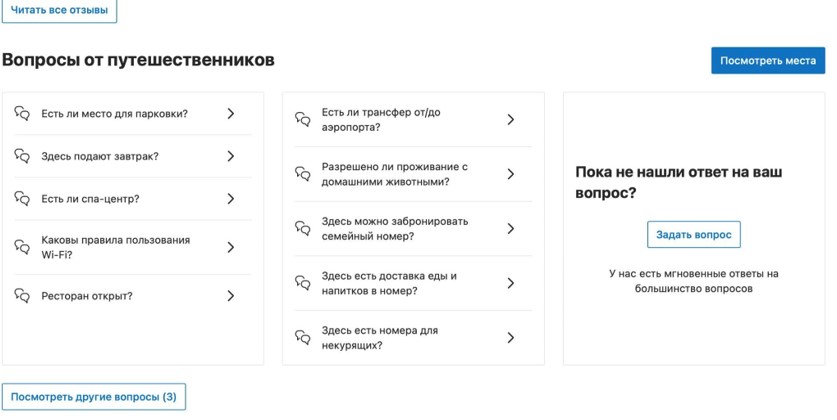Screen dimensions: 837x420
Task: Click the chat icon next to the spa center question
Action: (x=22, y=199)
